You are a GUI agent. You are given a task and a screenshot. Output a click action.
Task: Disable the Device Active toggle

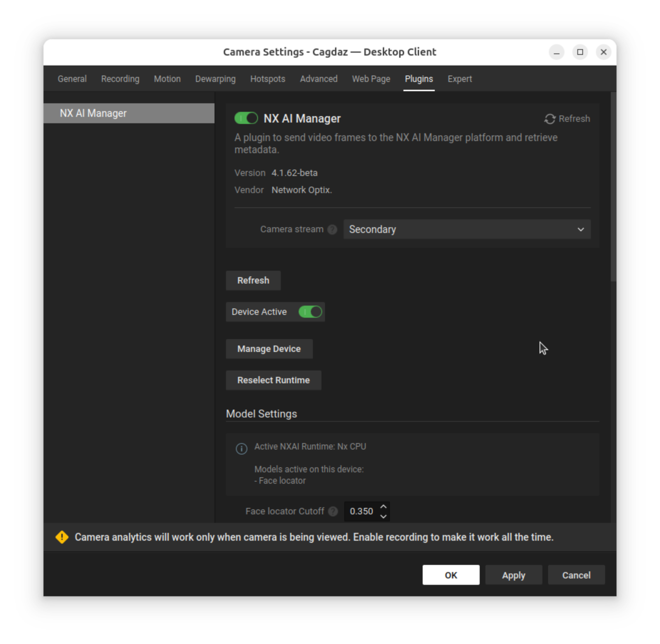coord(310,312)
